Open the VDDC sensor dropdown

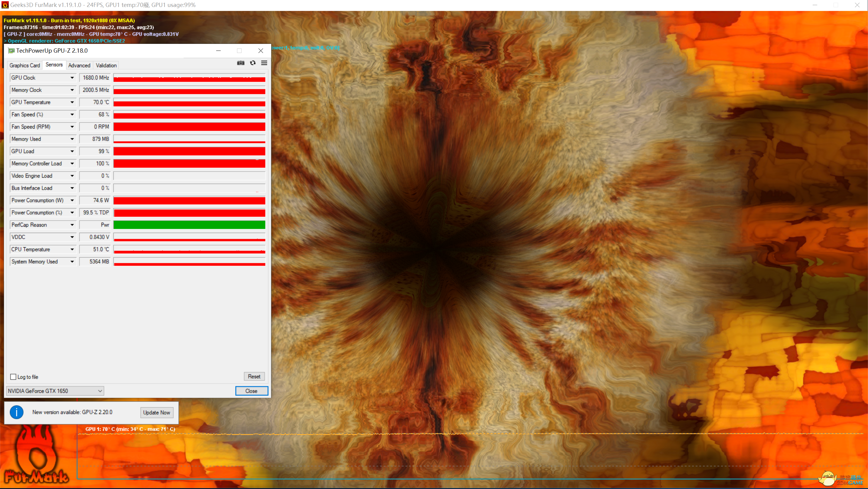pos(72,237)
